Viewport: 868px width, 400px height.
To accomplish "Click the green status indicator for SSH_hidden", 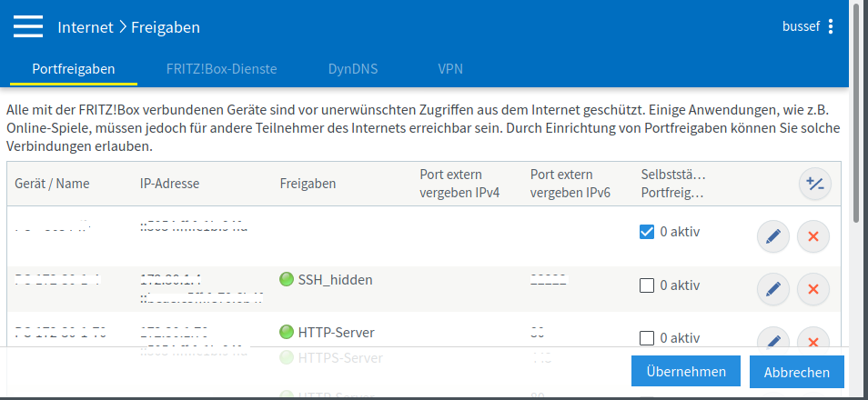I will tap(287, 280).
